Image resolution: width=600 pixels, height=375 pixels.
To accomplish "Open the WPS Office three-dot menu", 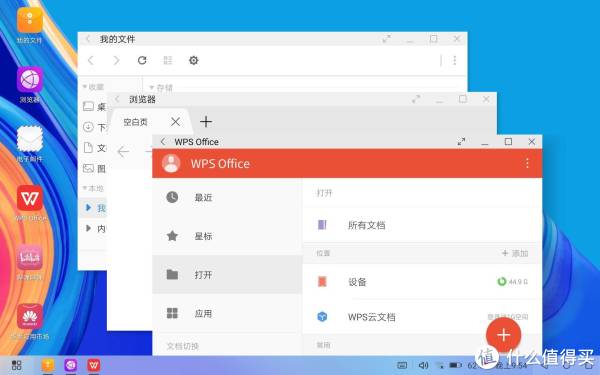I will 527,163.
